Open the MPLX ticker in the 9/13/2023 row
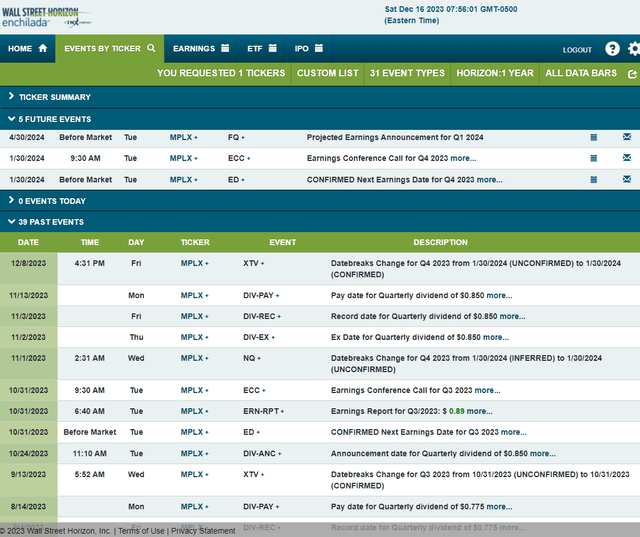The image size is (640, 537). [x=194, y=474]
